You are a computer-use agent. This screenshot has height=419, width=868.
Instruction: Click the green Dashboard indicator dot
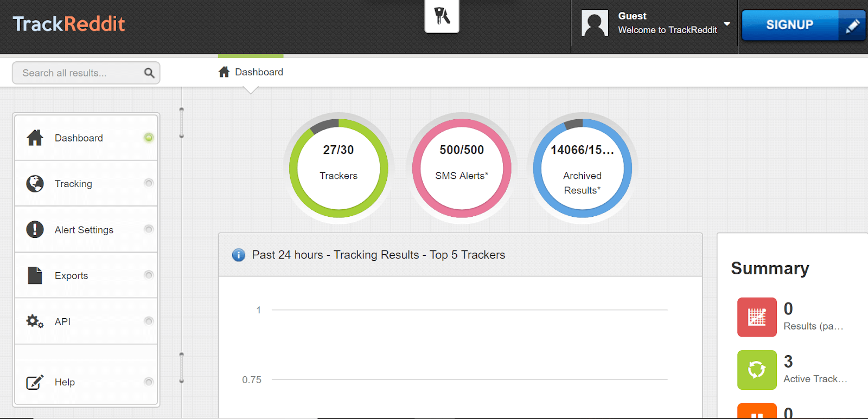pos(149,138)
